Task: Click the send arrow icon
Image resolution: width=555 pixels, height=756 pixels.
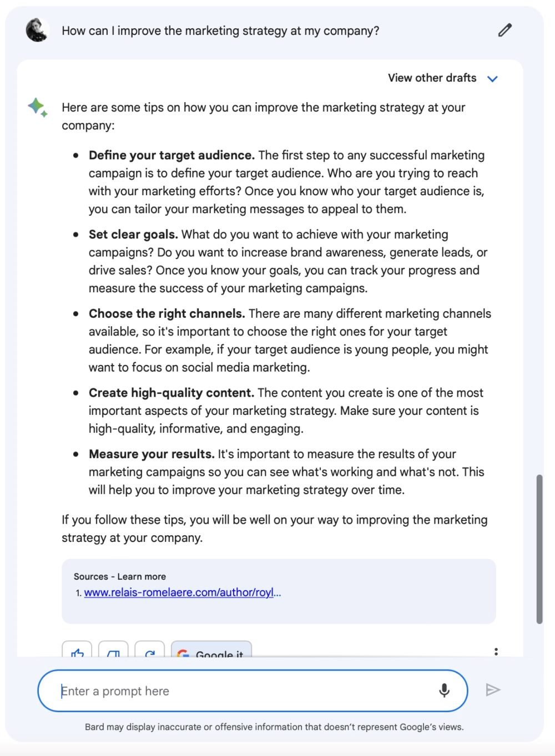Action: [493, 690]
